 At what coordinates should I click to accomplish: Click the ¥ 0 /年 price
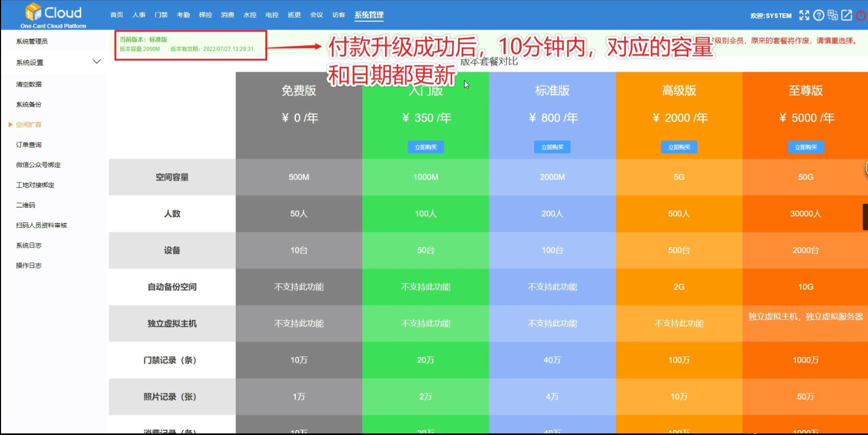click(300, 118)
